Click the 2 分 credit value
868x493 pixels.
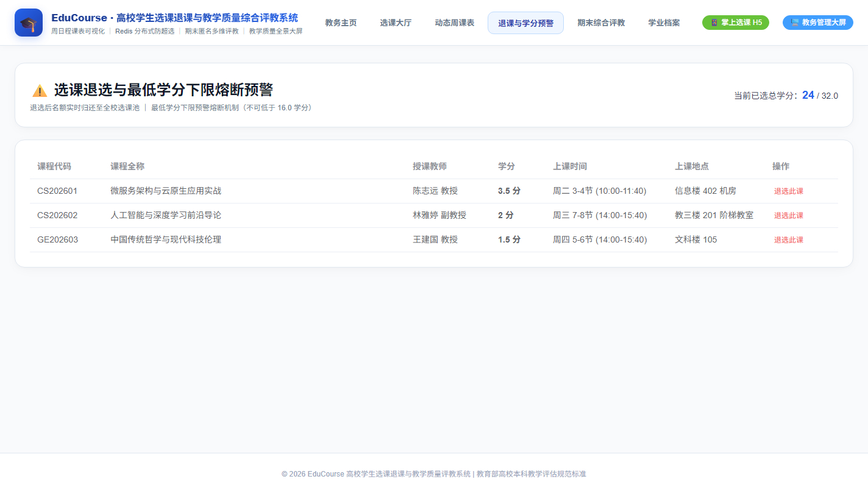click(x=506, y=215)
